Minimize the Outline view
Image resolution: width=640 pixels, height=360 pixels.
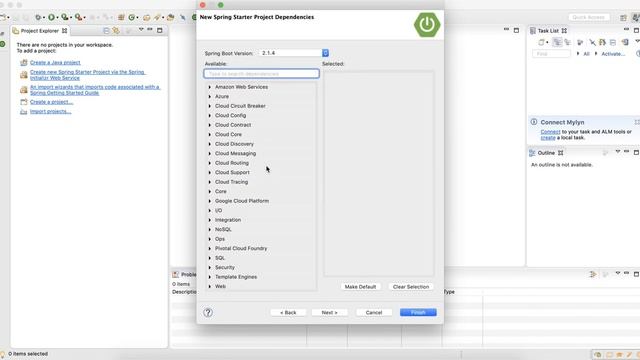pyautogui.click(x=627, y=151)
